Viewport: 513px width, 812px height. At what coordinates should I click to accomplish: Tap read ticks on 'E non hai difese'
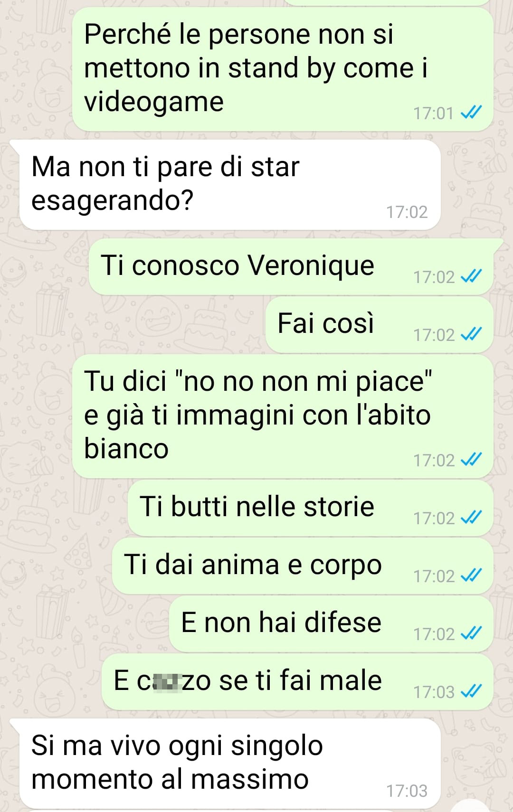[x=471, y=633]
